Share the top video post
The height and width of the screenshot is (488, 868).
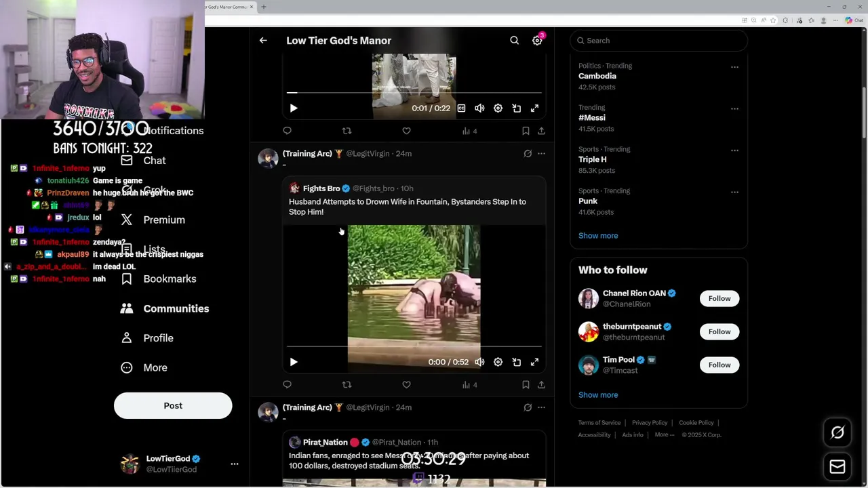(541, 131)
